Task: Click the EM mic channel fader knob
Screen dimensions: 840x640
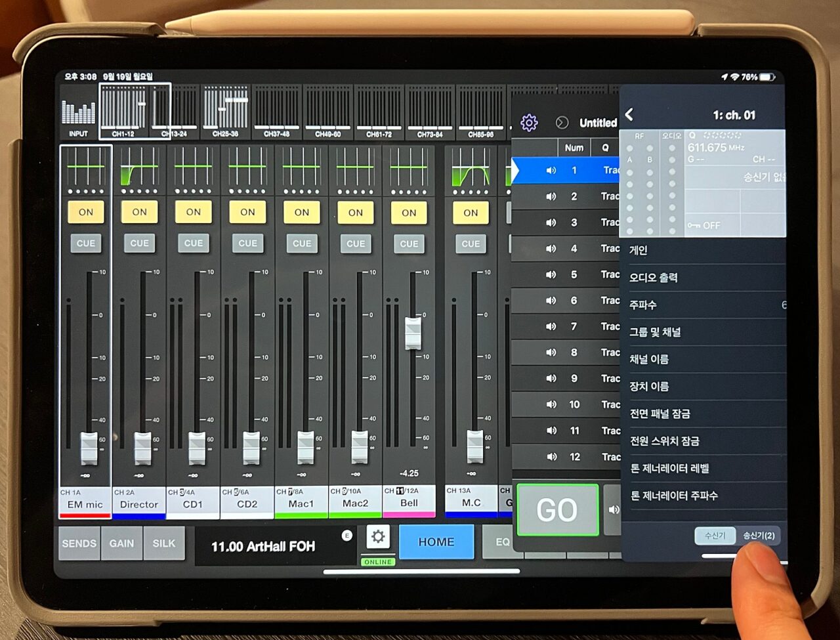Action: [89, 448]
